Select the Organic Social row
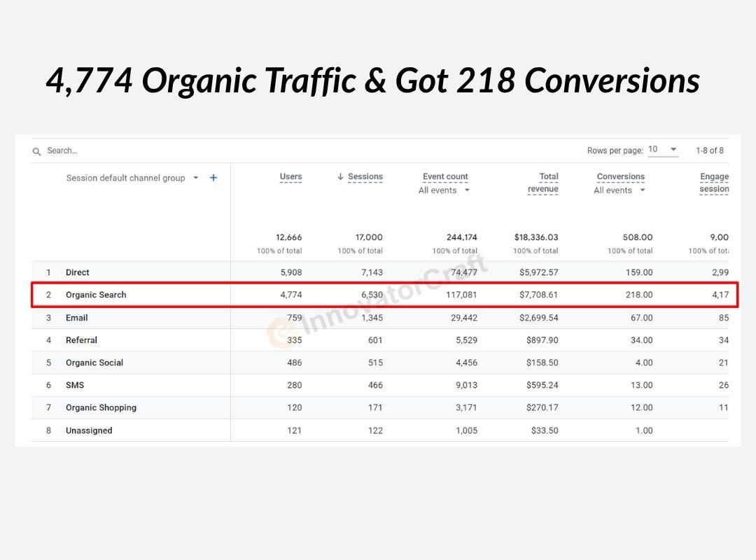 [x=94, y=363]
